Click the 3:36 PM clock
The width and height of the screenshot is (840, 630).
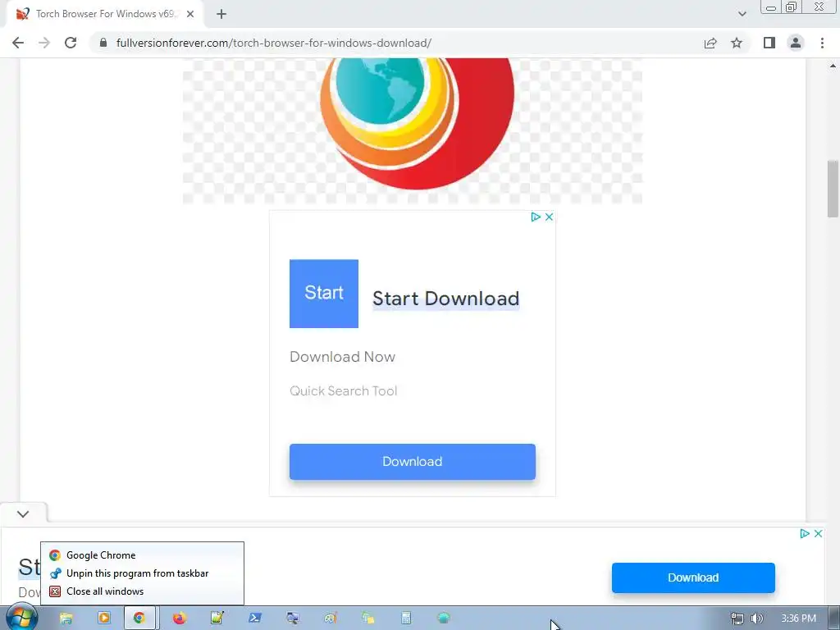798,619
